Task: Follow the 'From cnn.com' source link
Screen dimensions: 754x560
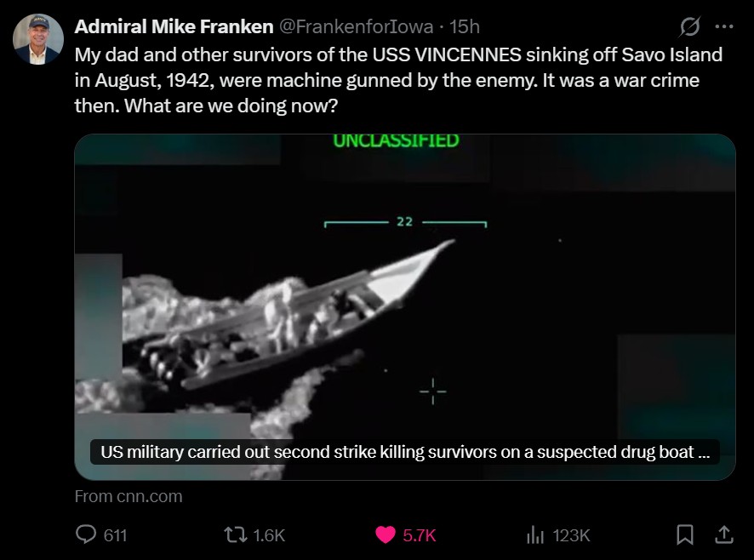Action: click(129, 496)
